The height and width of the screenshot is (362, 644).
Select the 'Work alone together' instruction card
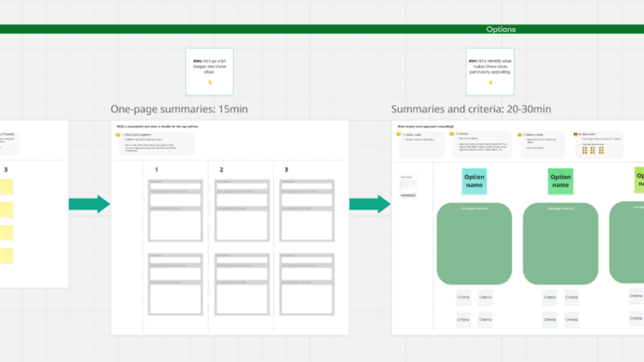[156, 143]
